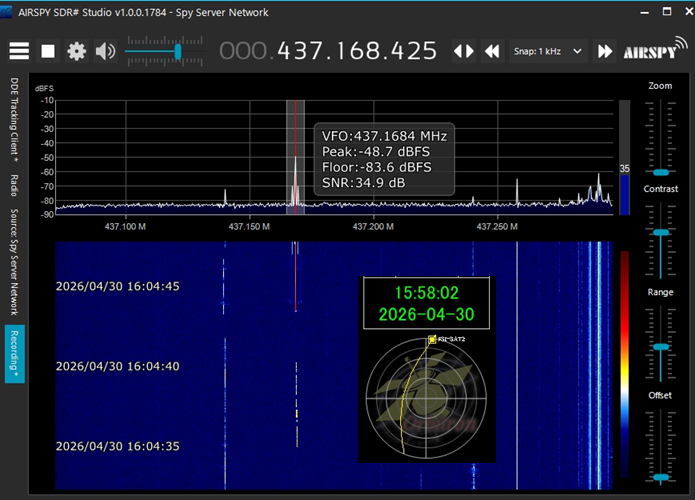This screenshot has height=500, width=695.
Task: Click the 437 MHz digits in frequency display
Action: pos(299,51)
